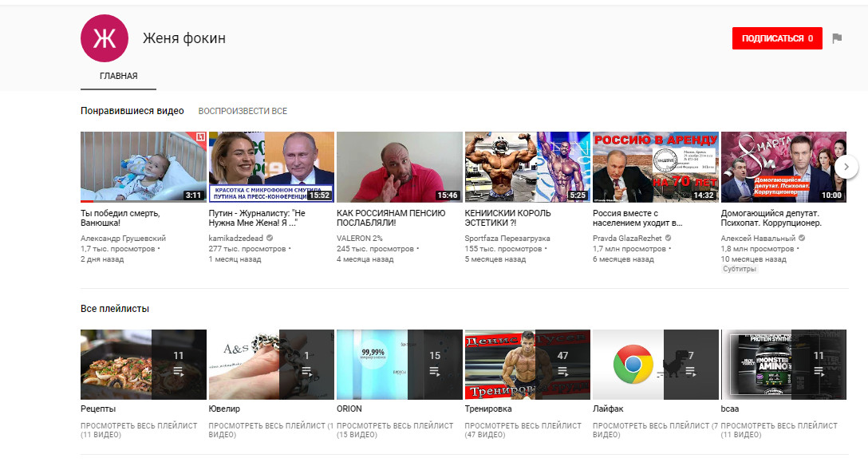Play the Putin journalist video thumbnail
Viewport: 868px width, 462px height.
(271, 167)
